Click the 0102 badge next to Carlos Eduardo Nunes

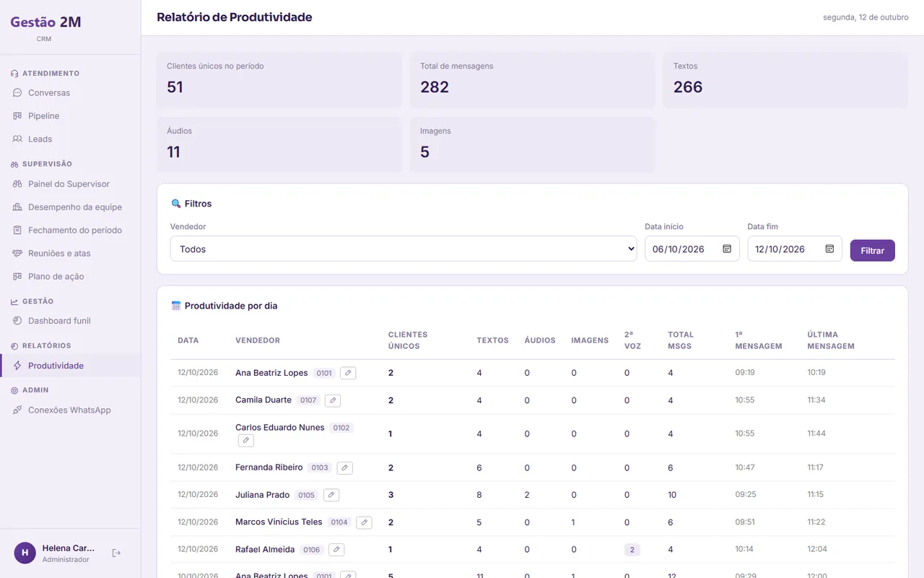341,428
